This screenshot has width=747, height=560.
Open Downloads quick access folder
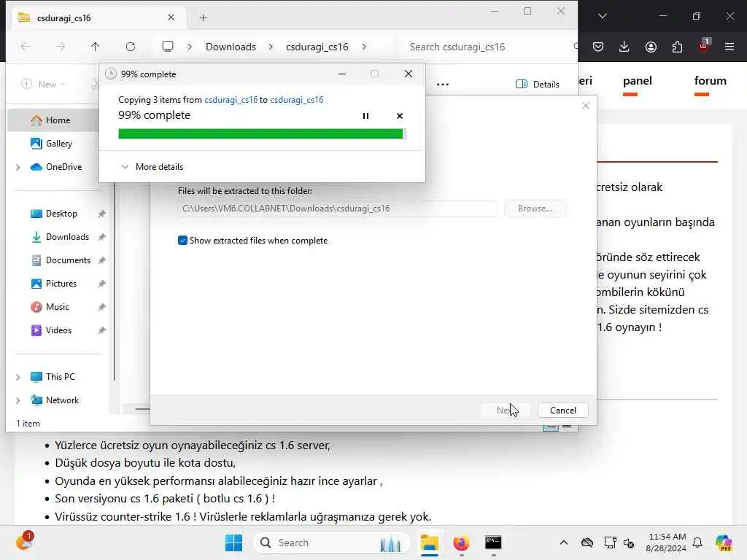coord(67,237)
